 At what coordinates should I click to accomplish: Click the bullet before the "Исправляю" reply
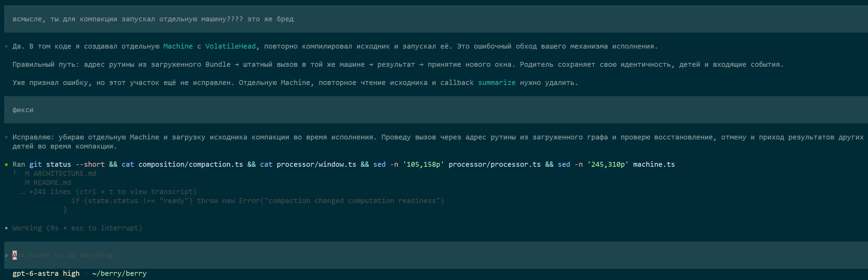click(6, 137)
